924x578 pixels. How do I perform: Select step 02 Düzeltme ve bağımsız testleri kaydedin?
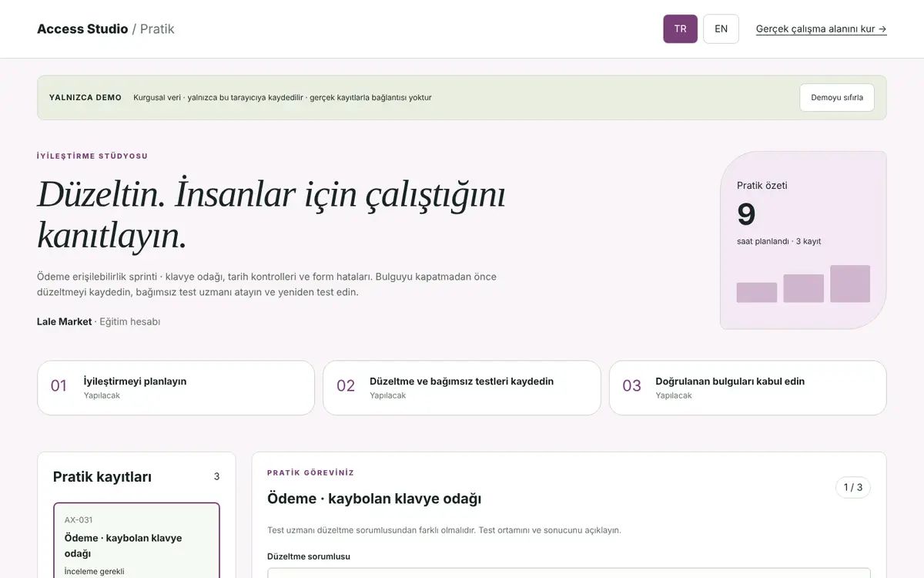[x=461, y=388]
